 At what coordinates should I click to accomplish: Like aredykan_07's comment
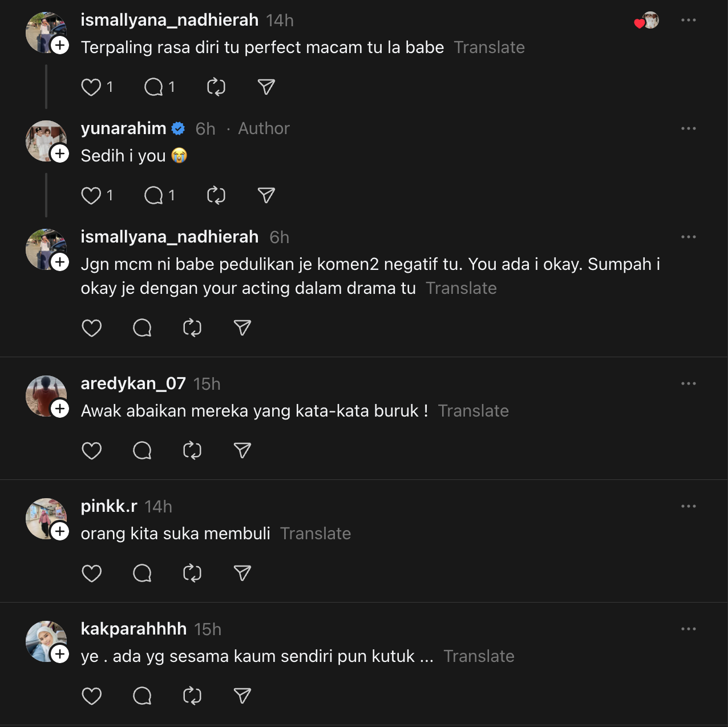click(x=91, y=451)
